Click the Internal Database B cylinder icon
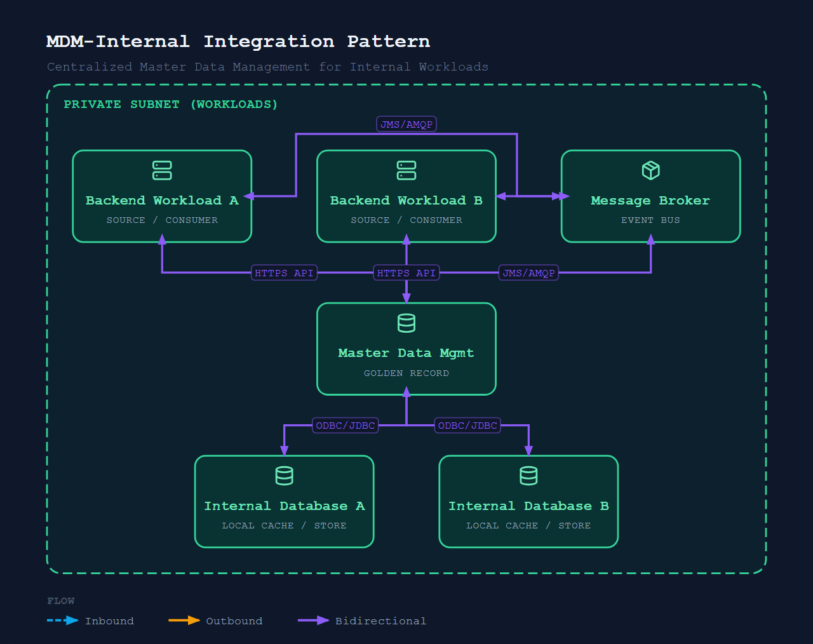Image resolution: width=813 pixels, height=644 pixels. pyautogui.click(x=528, y=476)
